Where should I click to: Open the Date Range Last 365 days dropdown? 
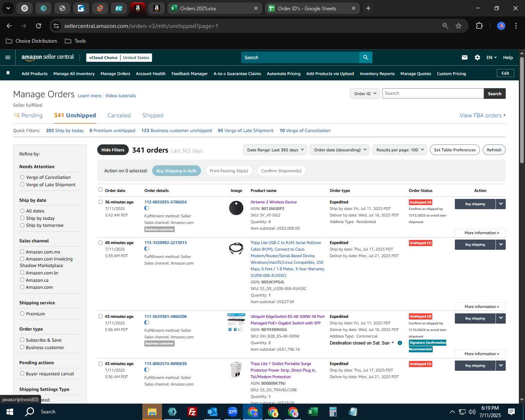[275, 150]
